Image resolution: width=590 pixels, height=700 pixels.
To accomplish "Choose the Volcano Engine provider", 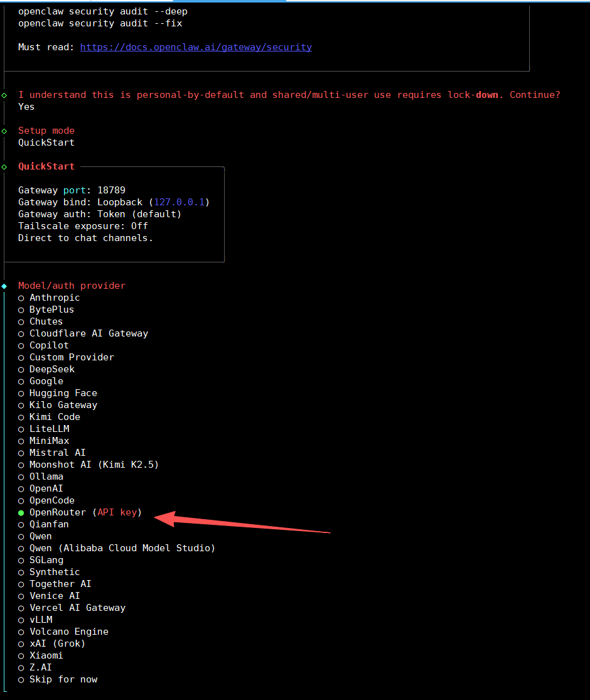I will click(63, 632).
